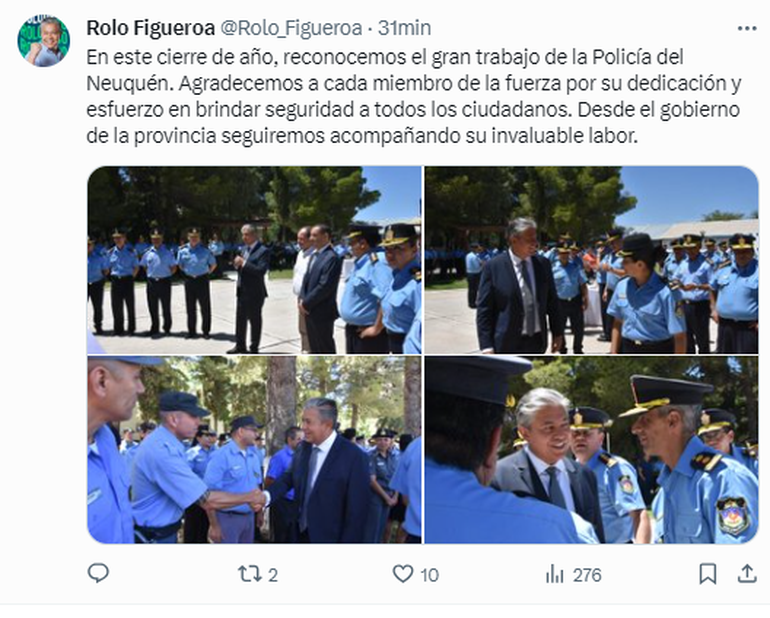Visit the @Rolo_Figueroa handle link
This screenshot has width=770, height=618.
coord(291,28)
